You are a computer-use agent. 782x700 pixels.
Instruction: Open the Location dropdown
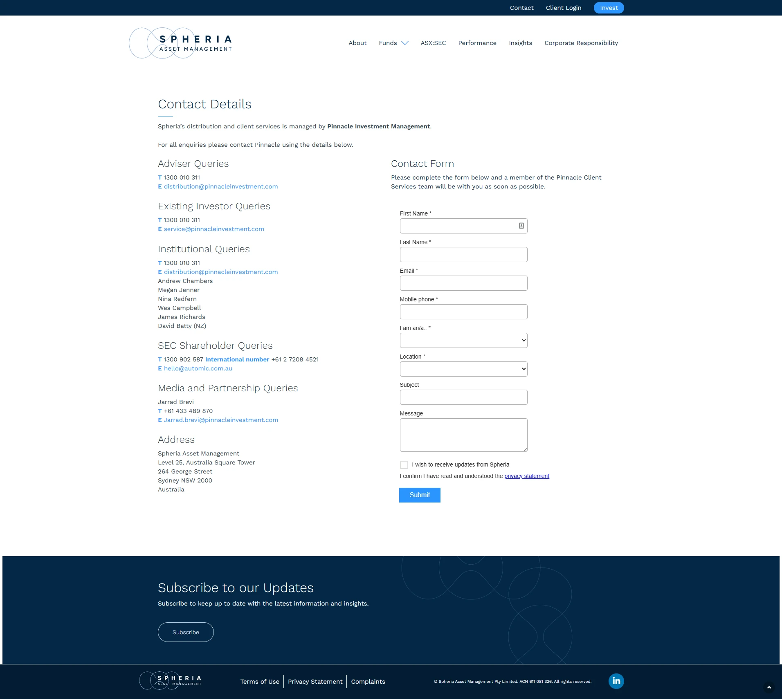[463, 369]
